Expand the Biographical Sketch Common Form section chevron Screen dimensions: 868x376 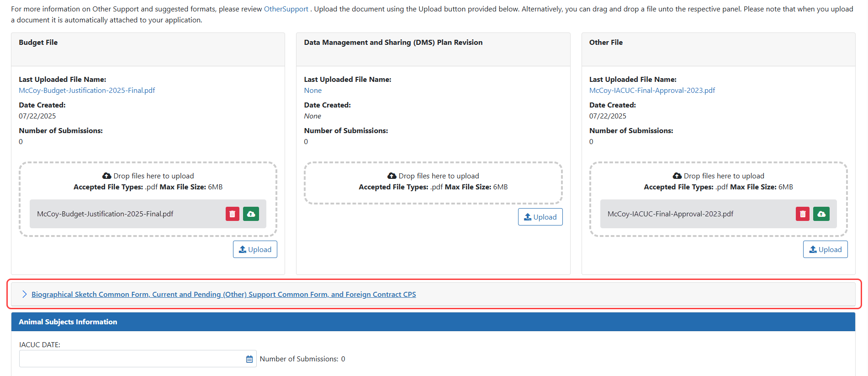24,294
